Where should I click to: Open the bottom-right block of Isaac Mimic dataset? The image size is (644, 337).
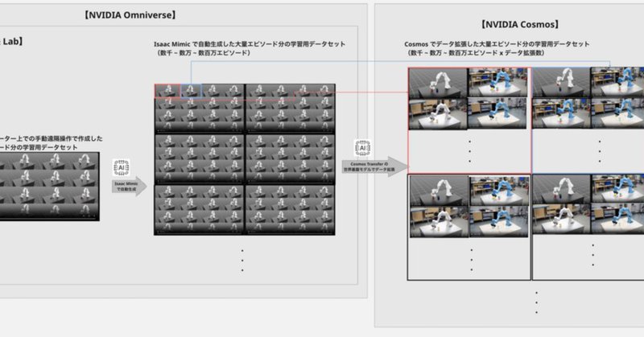pyautogui.click(x=290, y=210)
